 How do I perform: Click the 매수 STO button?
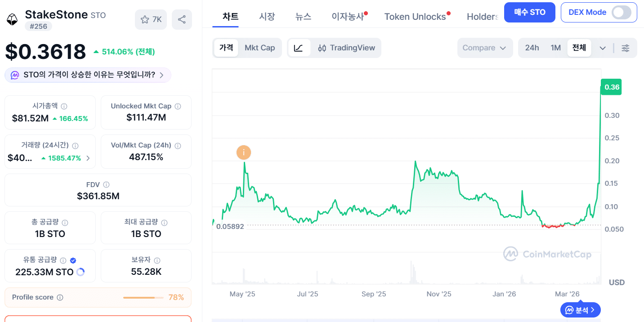pos(529,12)
